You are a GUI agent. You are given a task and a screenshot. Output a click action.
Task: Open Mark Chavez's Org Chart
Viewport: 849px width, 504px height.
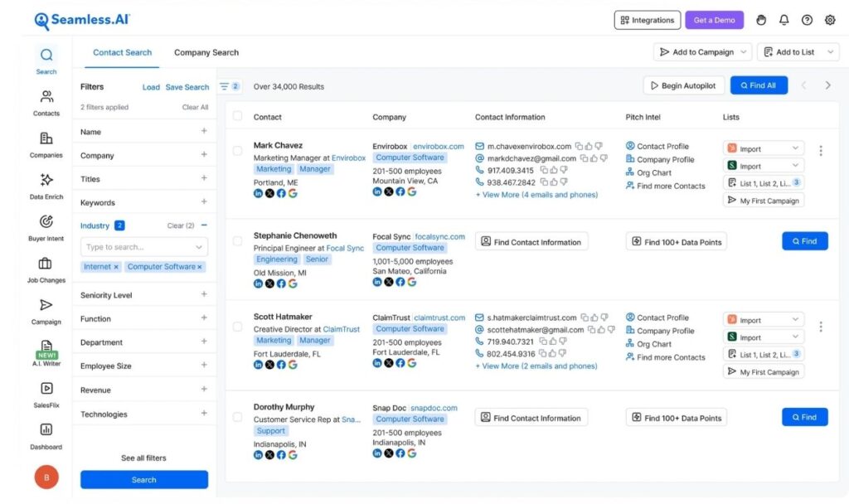click(648, 172)
